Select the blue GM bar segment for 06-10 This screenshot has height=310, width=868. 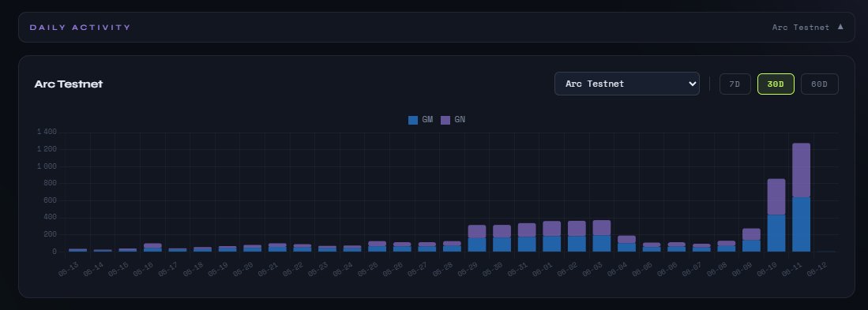[x=776, y=233]
